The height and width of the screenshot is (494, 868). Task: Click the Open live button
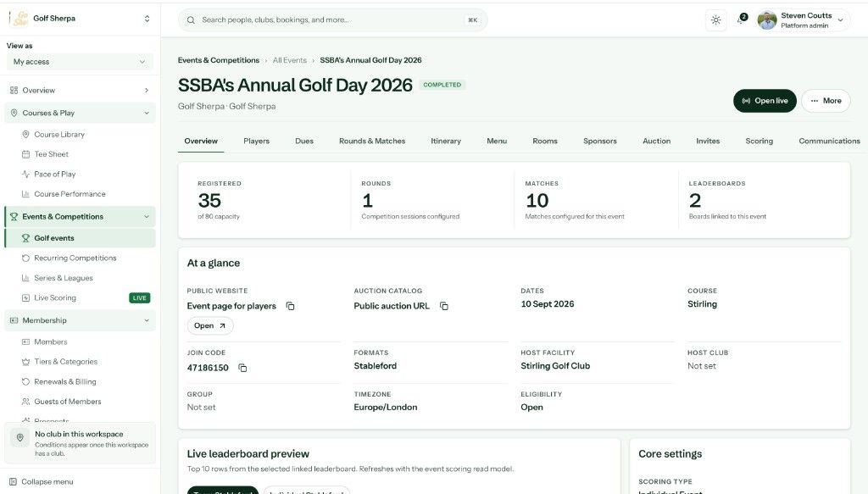pos(765,101)
